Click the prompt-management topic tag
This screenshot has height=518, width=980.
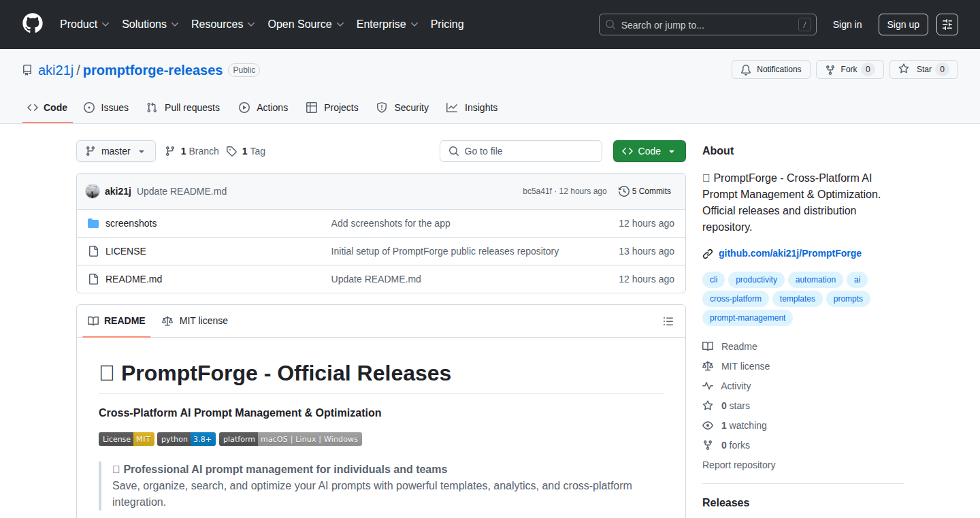coord(747,318)
